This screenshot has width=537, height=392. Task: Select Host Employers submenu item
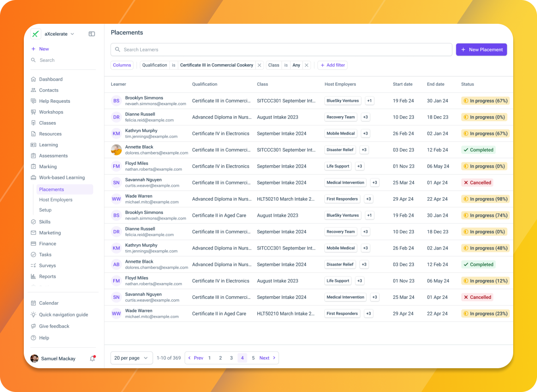pyautogui.click(x=56, y=200)
